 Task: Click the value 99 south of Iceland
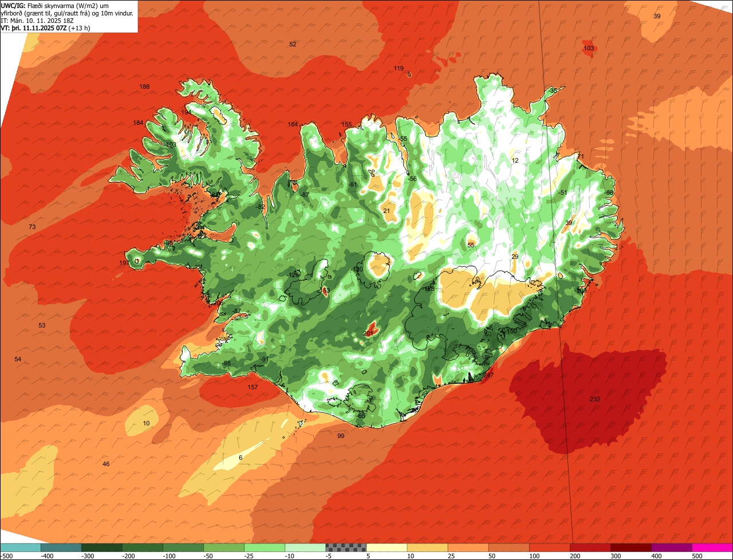(x=341, y=436)
